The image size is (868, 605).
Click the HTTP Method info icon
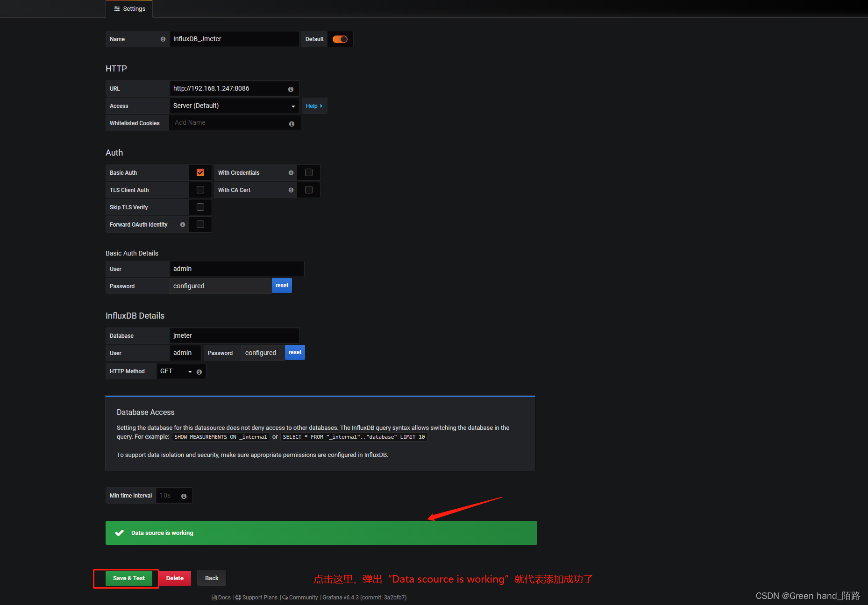tap(199, 372)
